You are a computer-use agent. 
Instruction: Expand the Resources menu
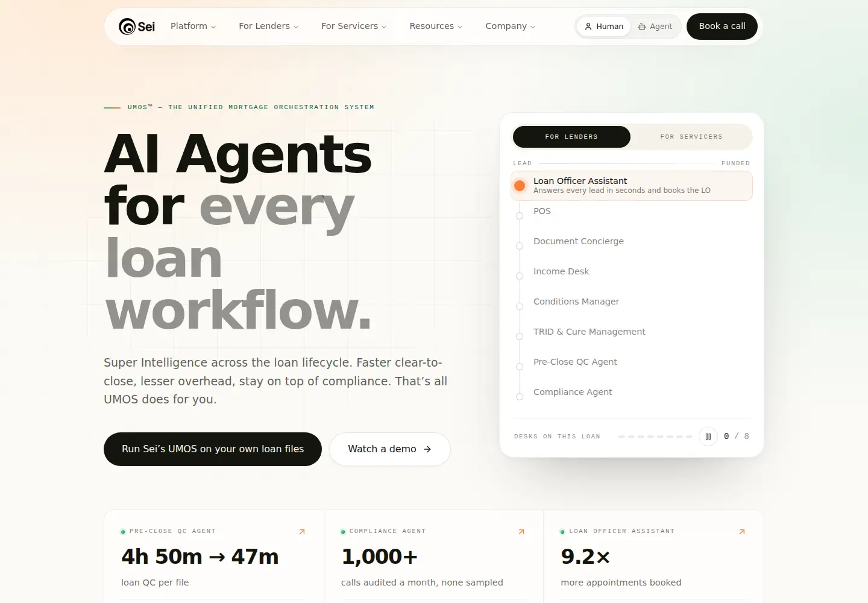(436, 26)
